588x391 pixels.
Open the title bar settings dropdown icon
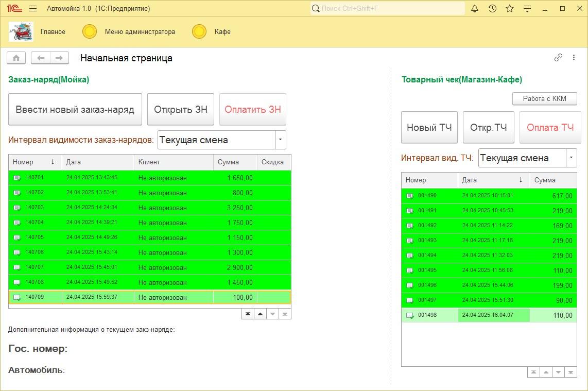pyautogui.click(x=527, y=9)
